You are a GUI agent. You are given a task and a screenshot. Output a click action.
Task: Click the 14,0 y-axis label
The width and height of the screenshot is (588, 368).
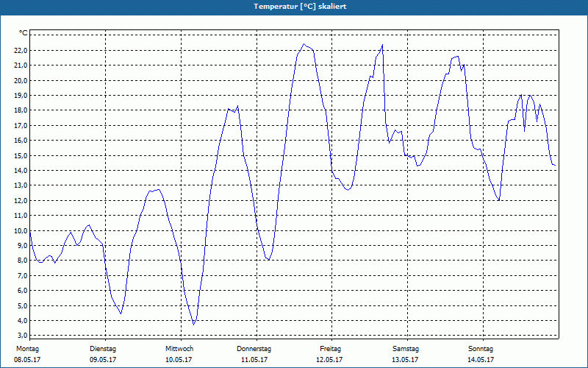point(21,171)
